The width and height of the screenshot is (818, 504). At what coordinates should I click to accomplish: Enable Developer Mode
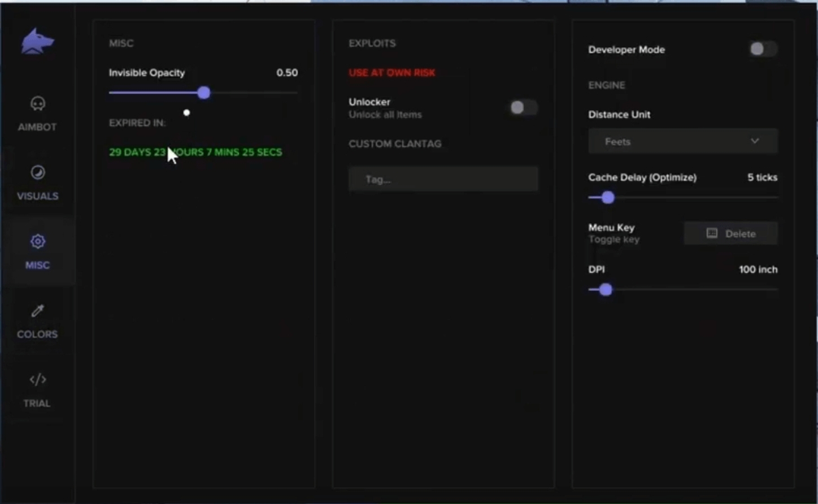tap(763, 49)
